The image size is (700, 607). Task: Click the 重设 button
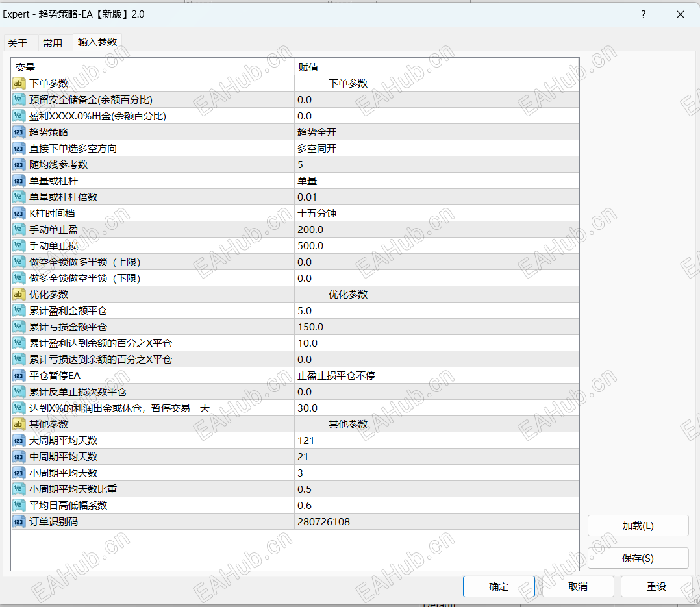656,586
